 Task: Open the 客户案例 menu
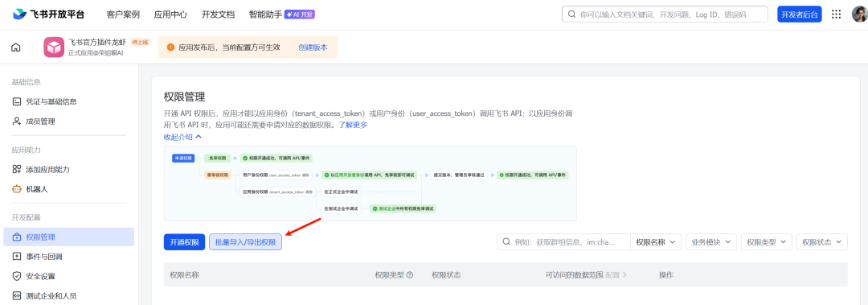123,14
